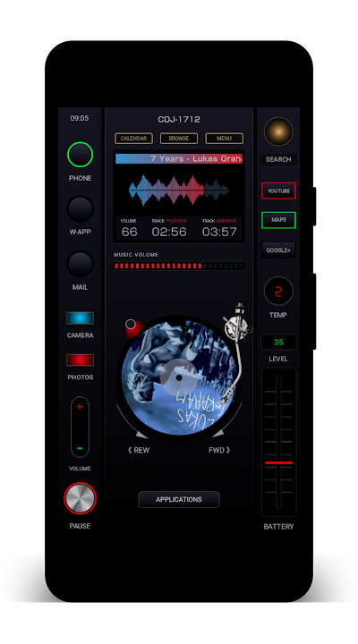Pause playback with the metal knob

(80, 498)
